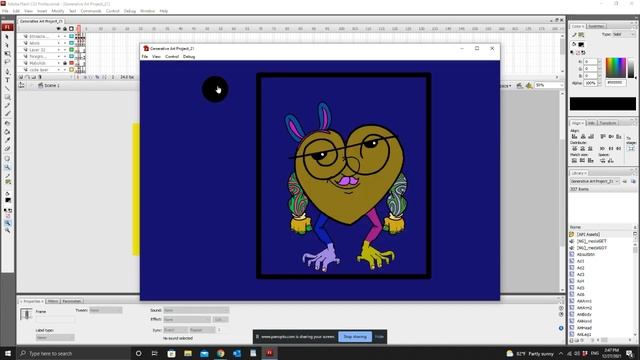Screen dimensions: 640x360
Task: Open the Sound dropdown in Properties
Action: coord(196,310)
